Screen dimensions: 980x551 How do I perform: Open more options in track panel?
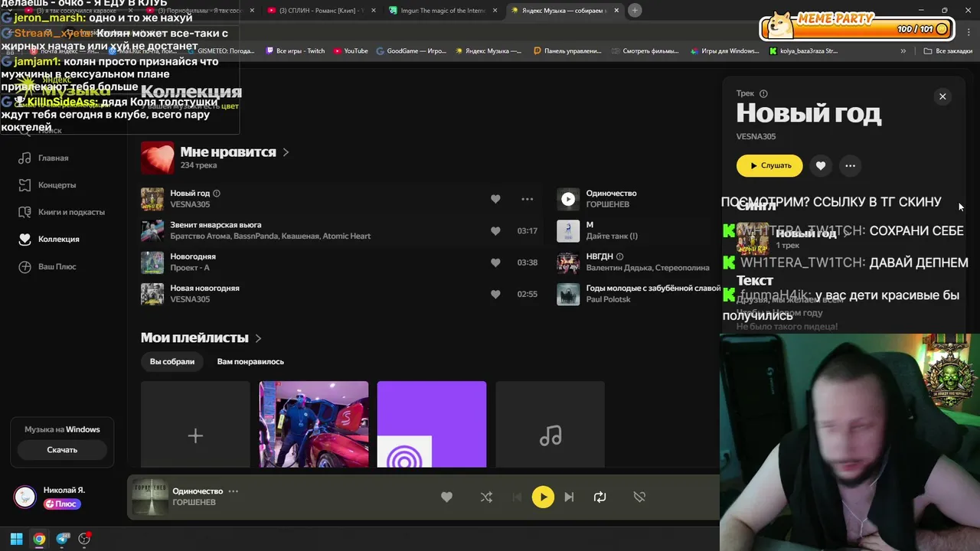pos(850,165)
